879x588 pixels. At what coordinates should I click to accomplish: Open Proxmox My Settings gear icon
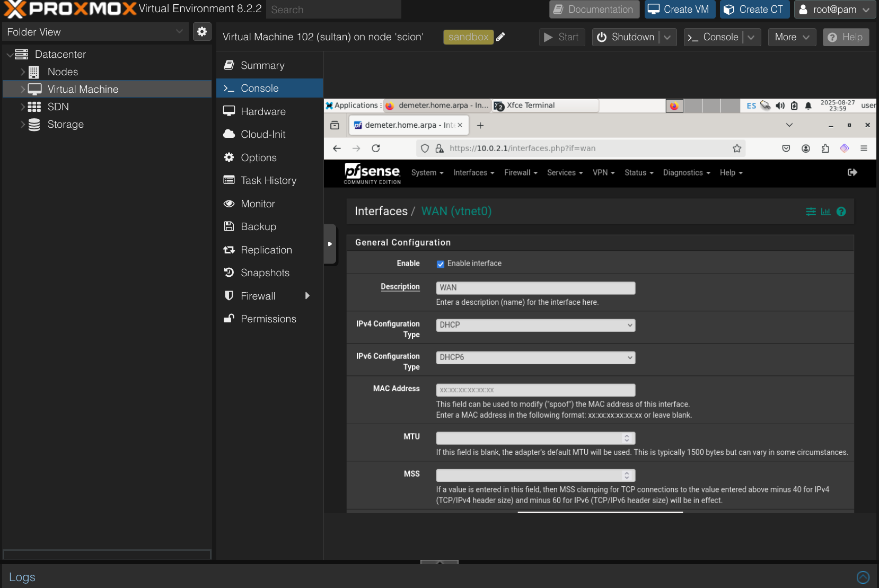pos(201,31)
